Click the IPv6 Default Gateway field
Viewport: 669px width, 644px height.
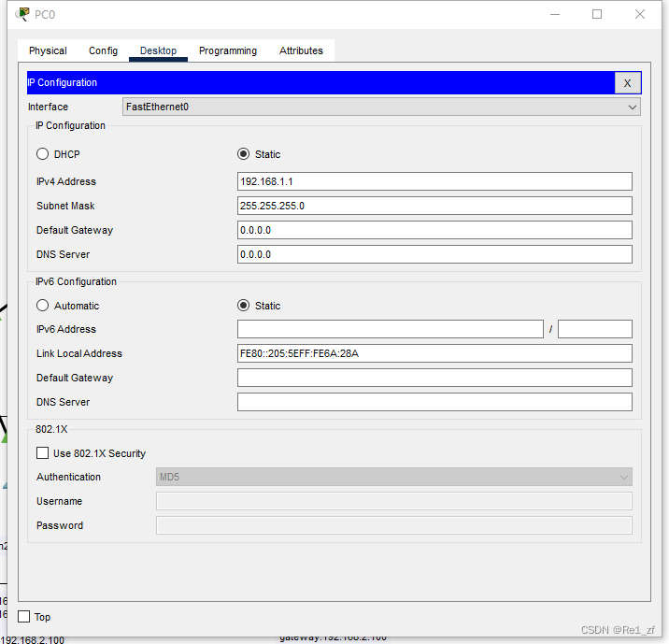434,378
